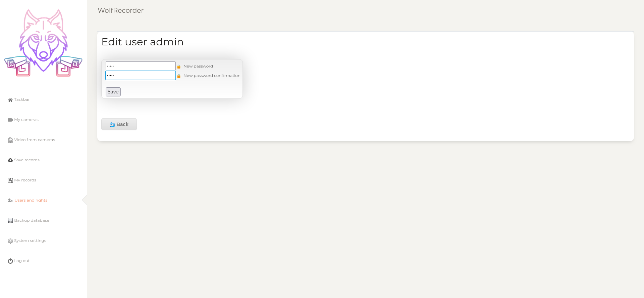The height and width of the screenshot is (298, 644).
Task: Click the Users and rights icon
Action: click(10, 201)
